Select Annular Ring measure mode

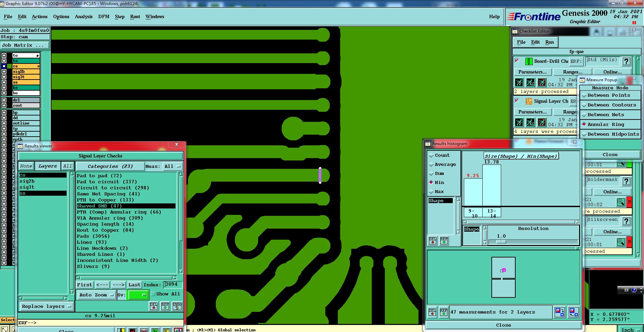(610, 125)
